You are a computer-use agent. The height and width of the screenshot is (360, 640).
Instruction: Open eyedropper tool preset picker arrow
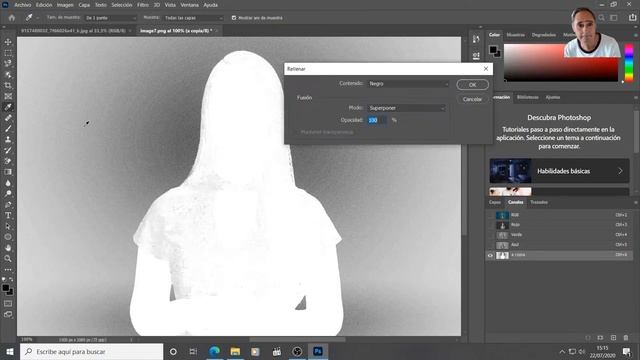(x=38, y=18)
